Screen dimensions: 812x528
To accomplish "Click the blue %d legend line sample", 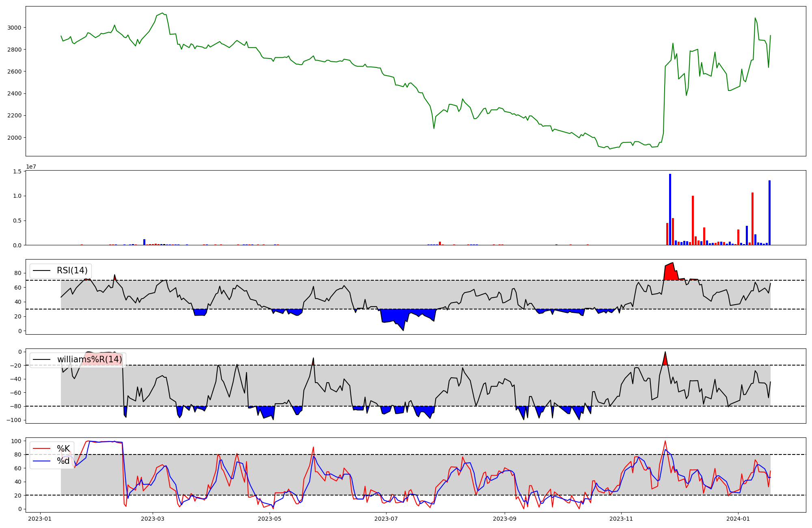I will click(41, 461).
